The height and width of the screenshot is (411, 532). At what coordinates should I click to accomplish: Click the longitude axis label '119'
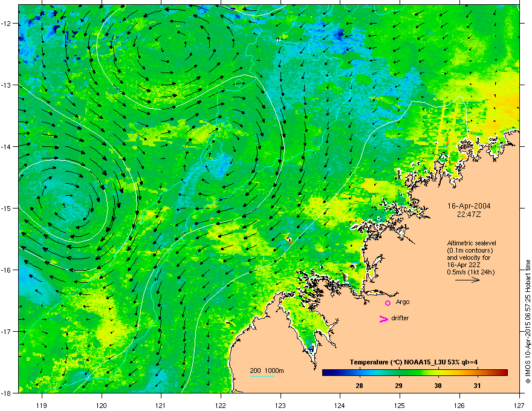[42, 405]
